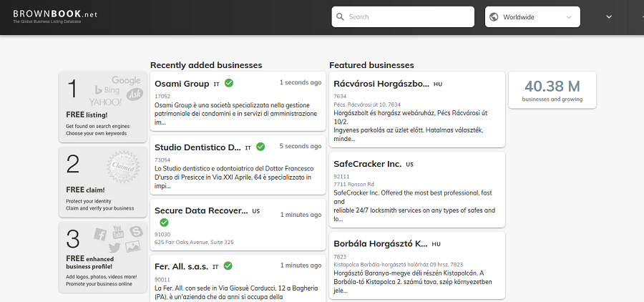Open Osami Group business listing
644x302 pixels.
click(x=182, y=84)
